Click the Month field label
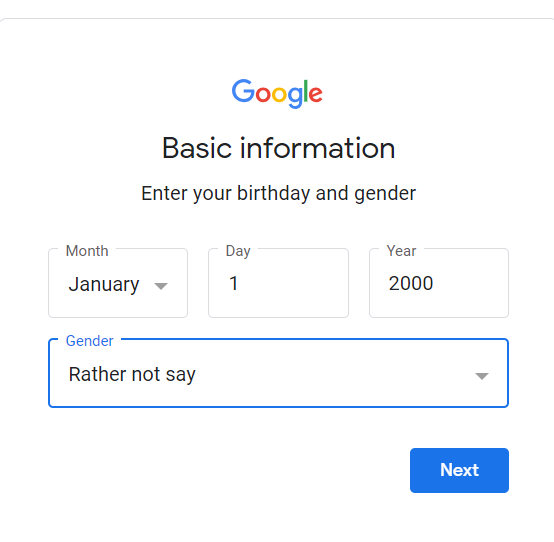Viewport: 554px width, 542px height. (87, 251)
